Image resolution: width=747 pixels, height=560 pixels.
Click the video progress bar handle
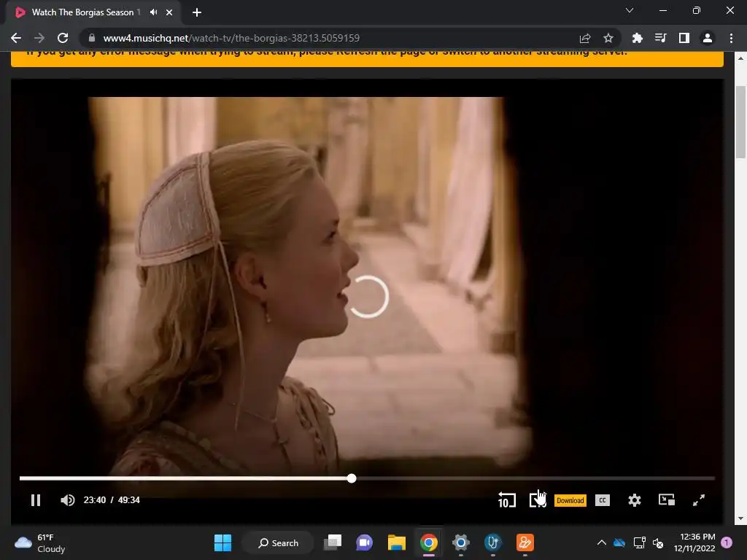352,478
